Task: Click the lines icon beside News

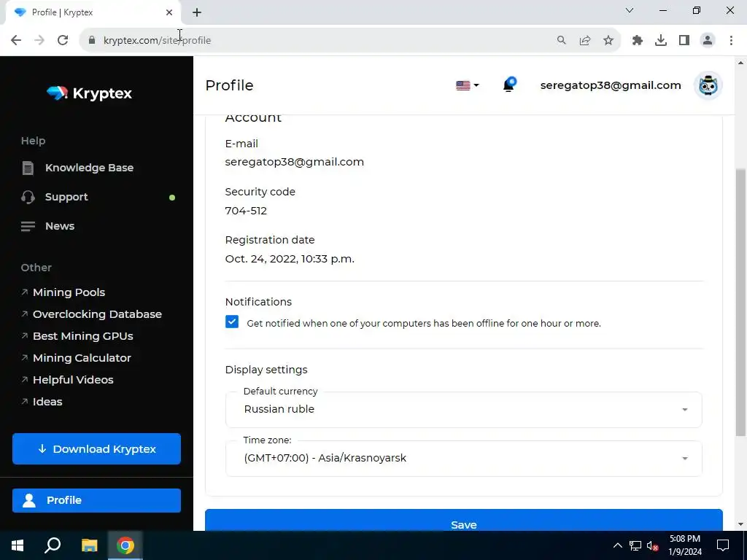Action: 28,226
